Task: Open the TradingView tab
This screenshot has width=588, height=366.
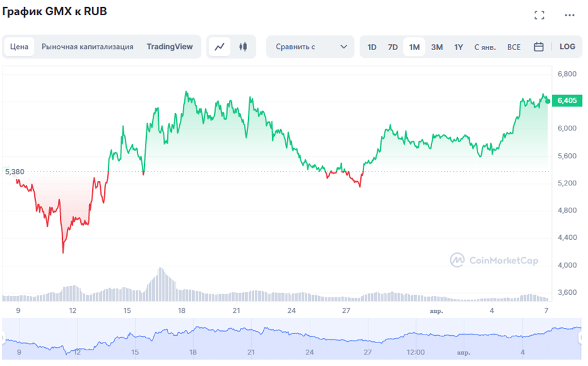Action: click(x=170, y=47)
